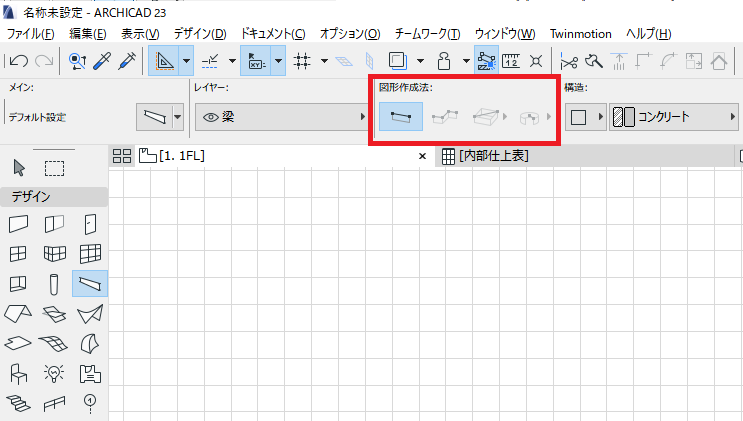Select the Shell tool

90,344
